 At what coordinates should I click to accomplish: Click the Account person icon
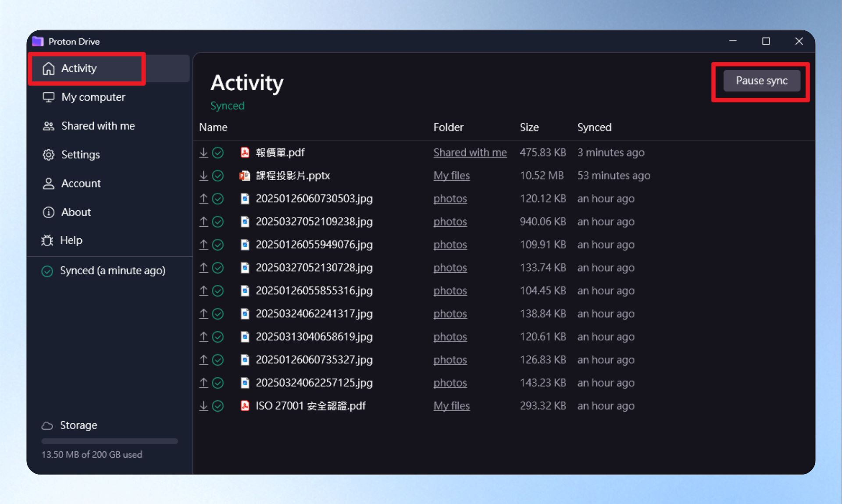pos(48,183)
